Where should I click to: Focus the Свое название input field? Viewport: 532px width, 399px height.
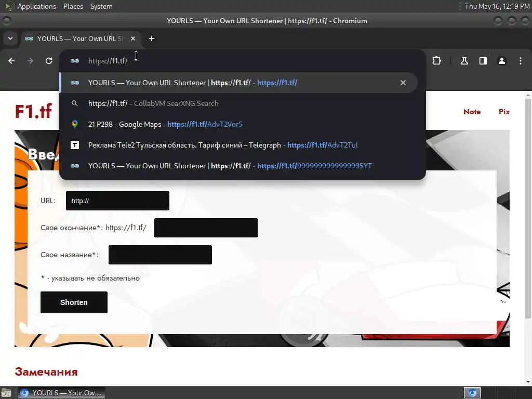[160, 255]
